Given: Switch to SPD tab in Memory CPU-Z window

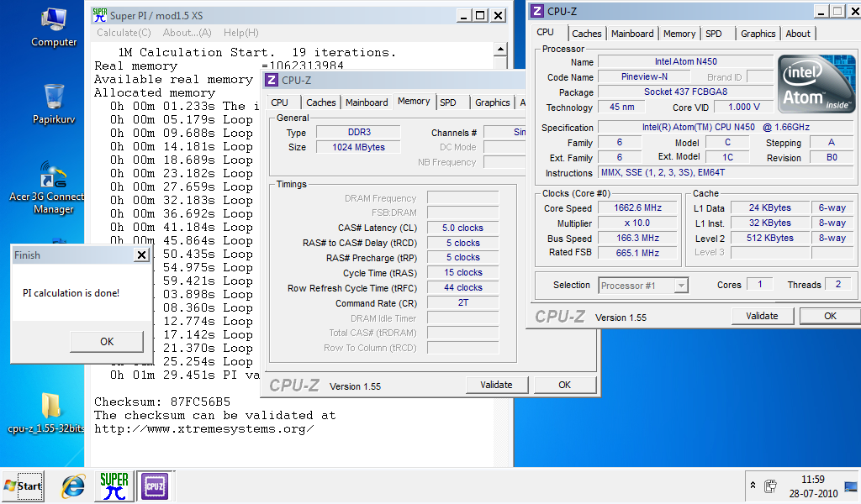Looking at the screenshot, I should [448, 102].
